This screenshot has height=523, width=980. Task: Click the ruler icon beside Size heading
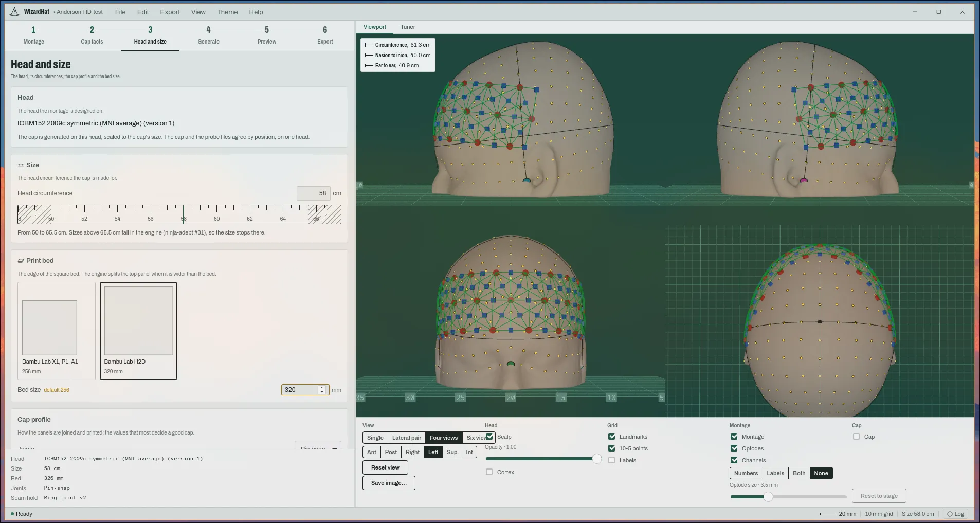click(21, 165)
